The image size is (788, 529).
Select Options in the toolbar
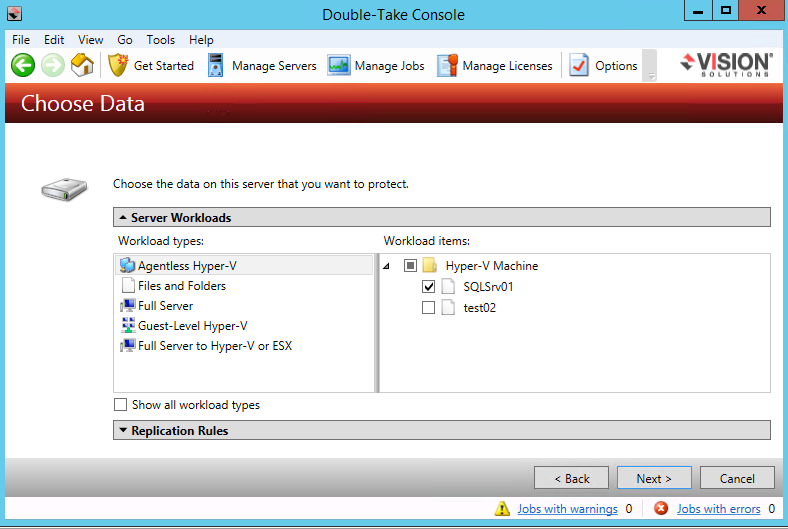click(616, 66)
